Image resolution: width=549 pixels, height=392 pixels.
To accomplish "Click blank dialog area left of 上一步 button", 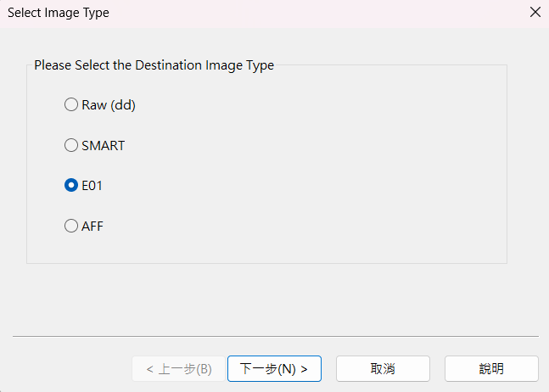I will coord(68,369).
